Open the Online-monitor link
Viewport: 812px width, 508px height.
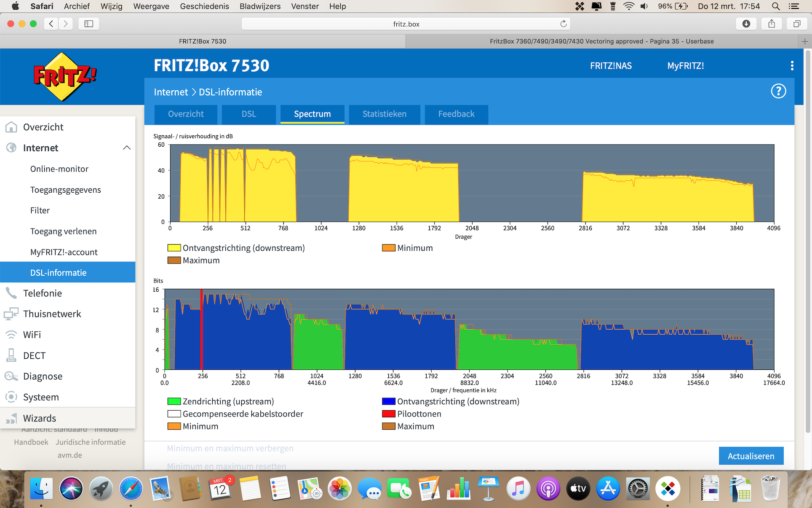(x=59, y=169)
